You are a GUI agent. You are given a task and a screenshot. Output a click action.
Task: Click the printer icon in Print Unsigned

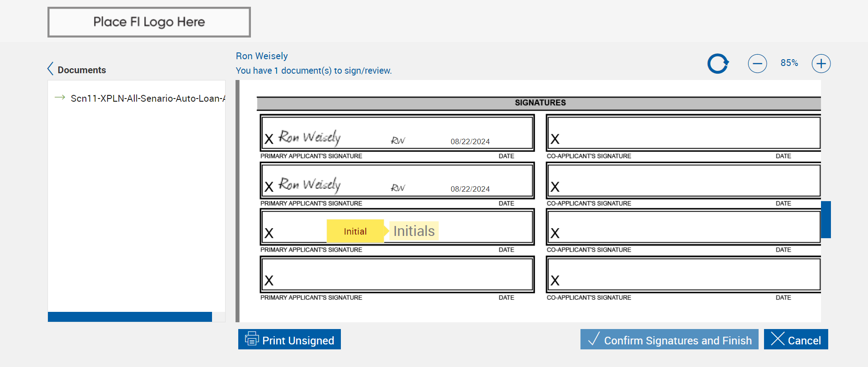coord(252,339)
